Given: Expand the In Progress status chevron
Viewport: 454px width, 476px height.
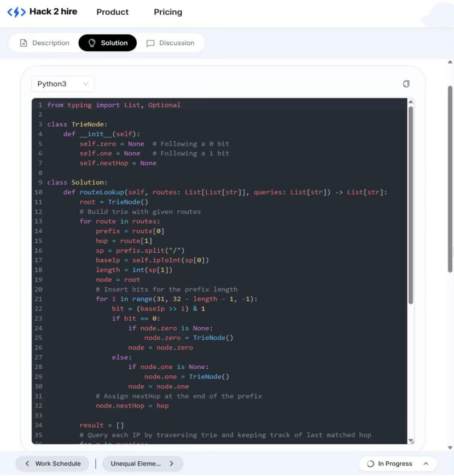Looking at the screenshot, I should (x=426, y=463).
